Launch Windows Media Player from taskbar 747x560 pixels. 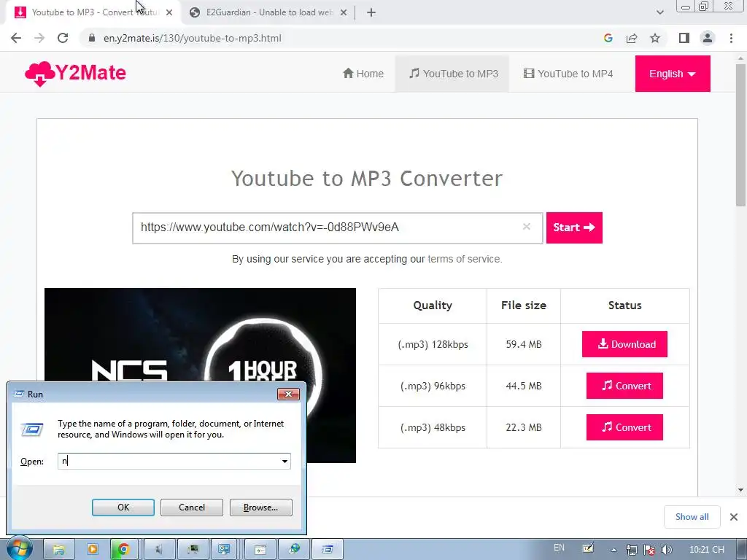pos(92,550)
